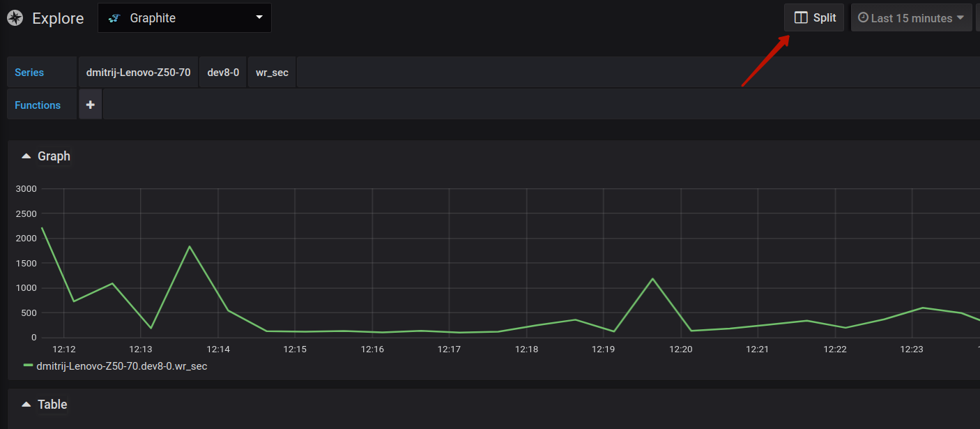Click the 1500 y-axis label

pos(26,263)
